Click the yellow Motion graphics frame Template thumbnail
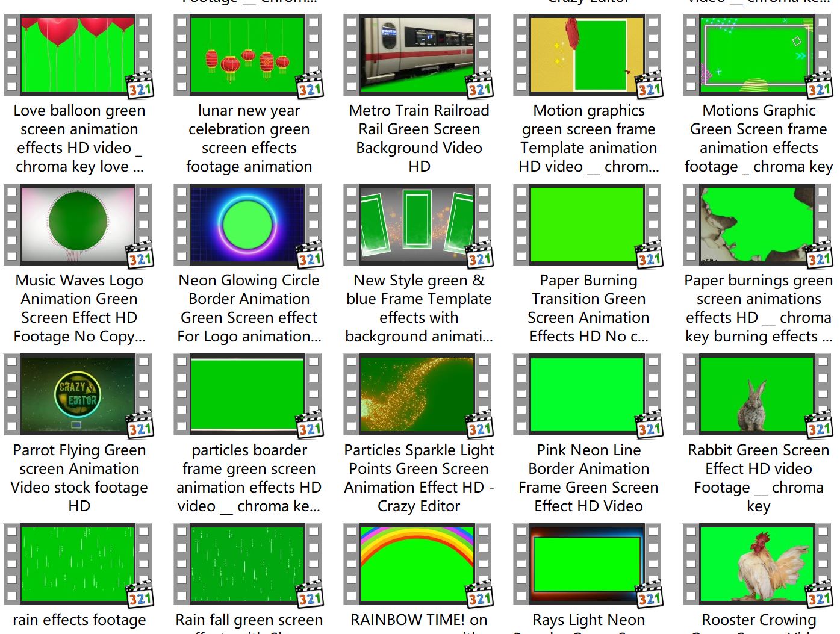840x634 pixels. coord(587,55)
